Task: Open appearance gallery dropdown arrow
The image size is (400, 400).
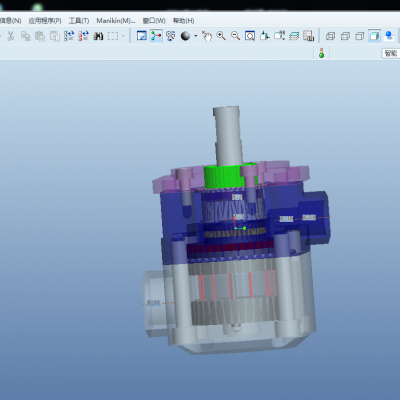Action: [x=196, y=36]
